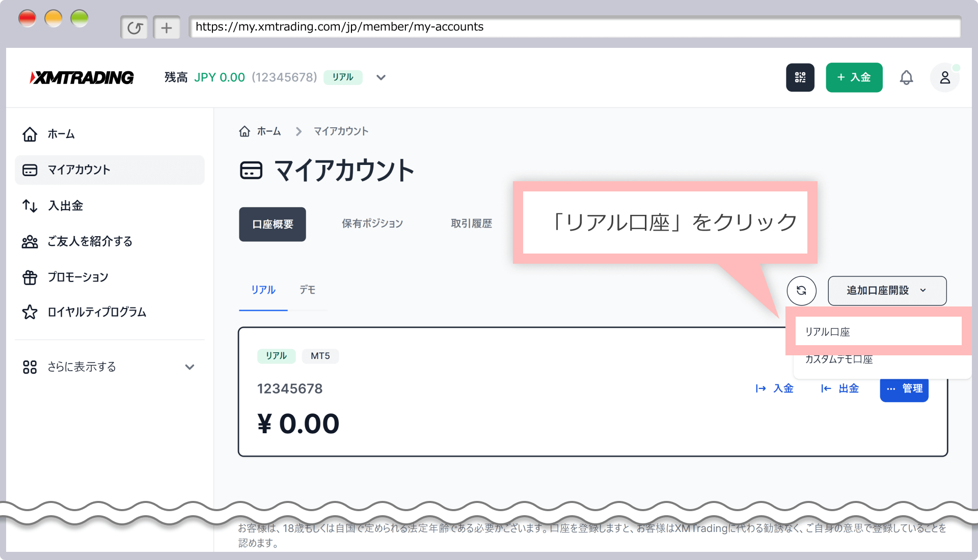
Task: Click the 入出金 arrows icon in sidebar
Action: 30,206
